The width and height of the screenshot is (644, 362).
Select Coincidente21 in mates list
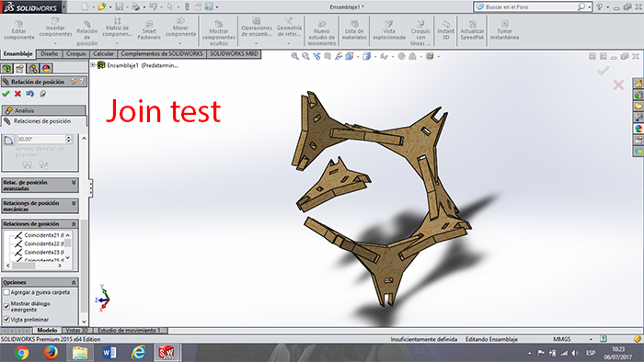(39, 235)
